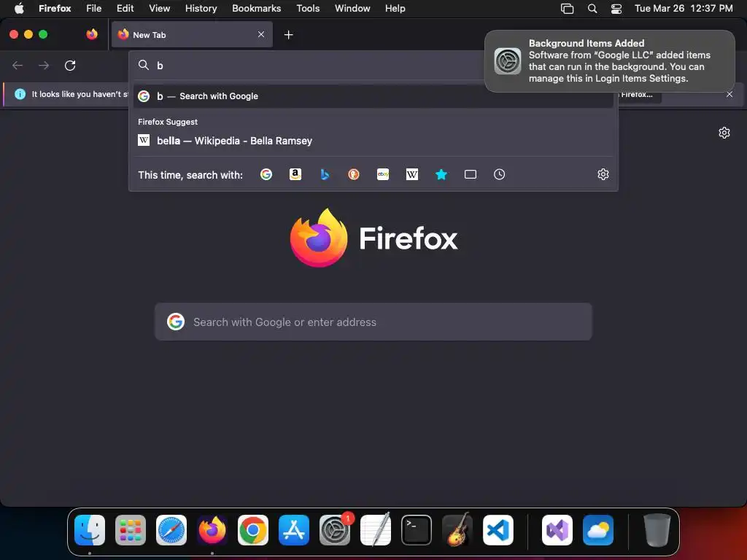Open a new tab with plus button
Viewport: 747px width, 560px height.
point(288,35)
